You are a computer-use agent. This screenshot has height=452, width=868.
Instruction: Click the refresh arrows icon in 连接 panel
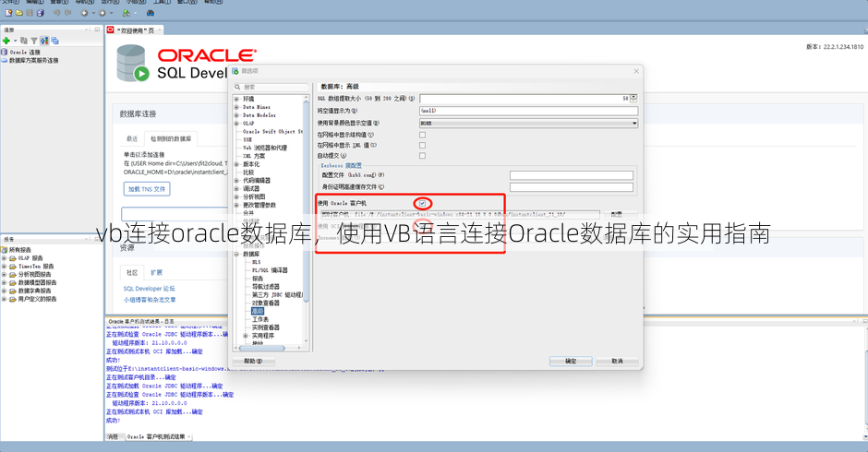pos(44,41)
